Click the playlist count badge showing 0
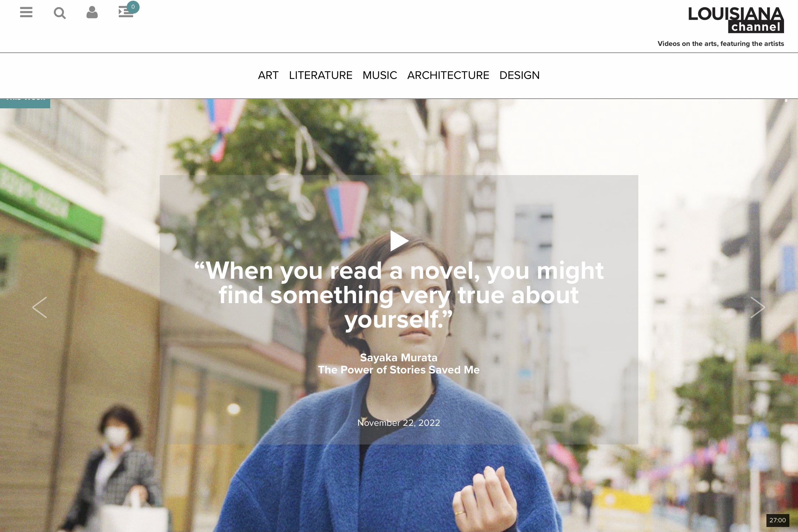 133,7
